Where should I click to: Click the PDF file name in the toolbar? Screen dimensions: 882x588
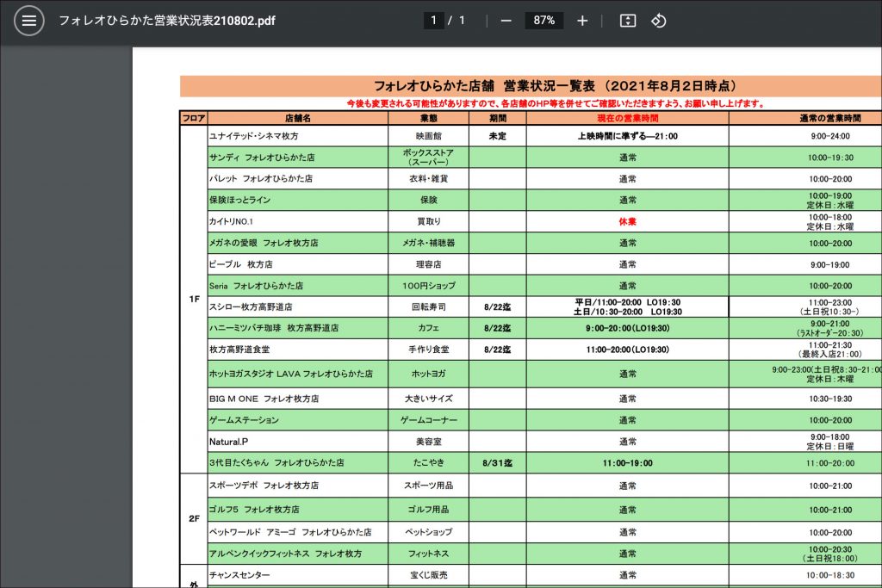[167, 21]
